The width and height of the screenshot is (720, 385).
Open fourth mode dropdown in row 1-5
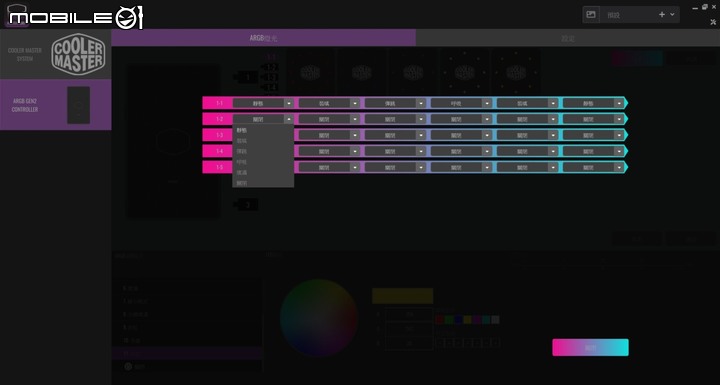pyautogui.click(x=461, y=168)
